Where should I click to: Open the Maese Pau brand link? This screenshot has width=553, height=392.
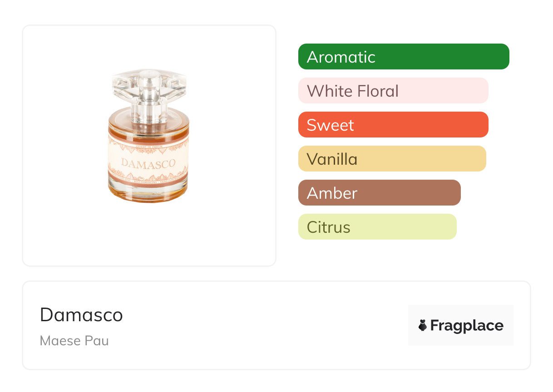pos(74,341)
